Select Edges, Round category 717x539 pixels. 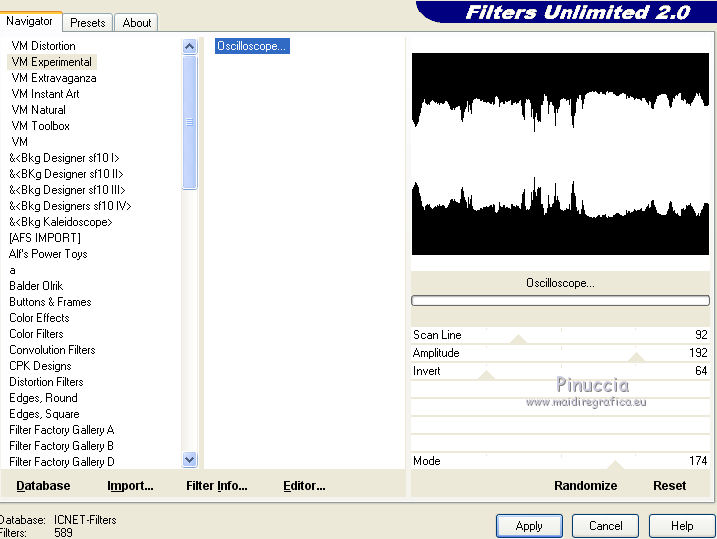[x=43, y=398]
